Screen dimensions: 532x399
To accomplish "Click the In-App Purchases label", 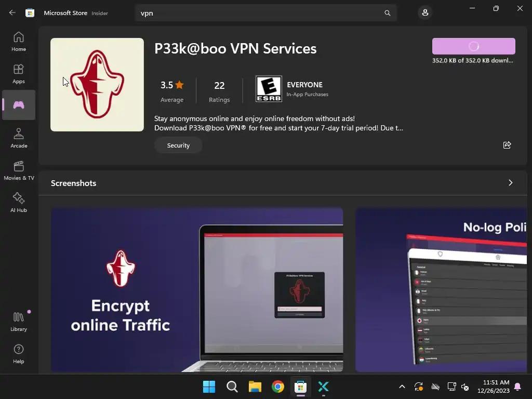I will pyautogui.click(x=308, y=95).
